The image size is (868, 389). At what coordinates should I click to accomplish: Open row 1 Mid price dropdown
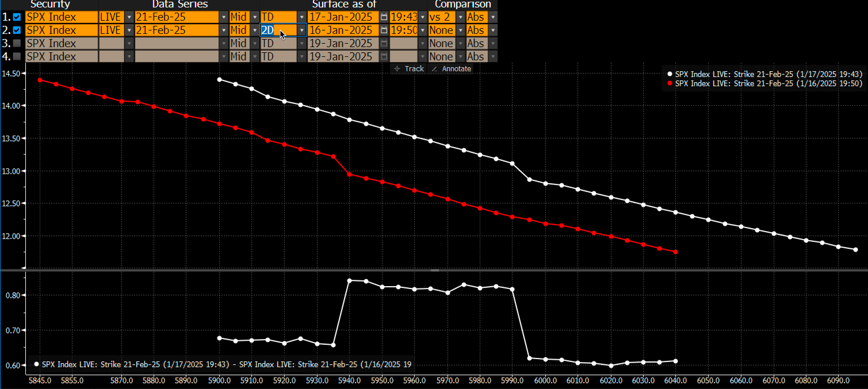click(255, 17)
